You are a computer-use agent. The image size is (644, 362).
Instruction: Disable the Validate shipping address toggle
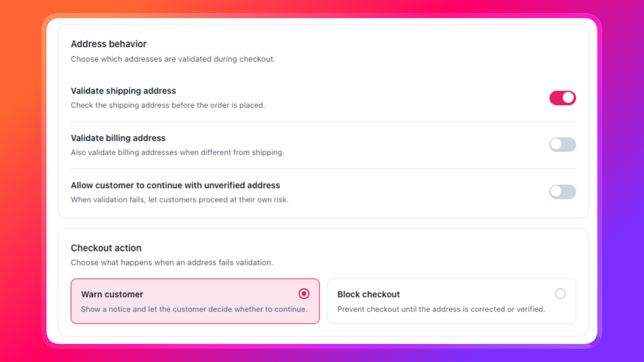point(562,97)
